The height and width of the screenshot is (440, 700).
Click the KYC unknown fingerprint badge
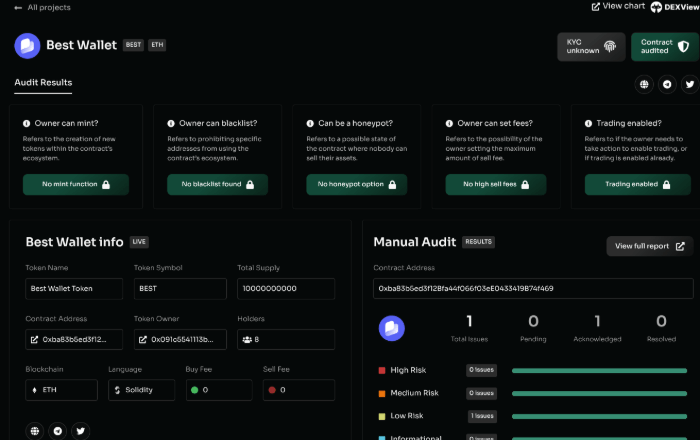tap(590, 46)
